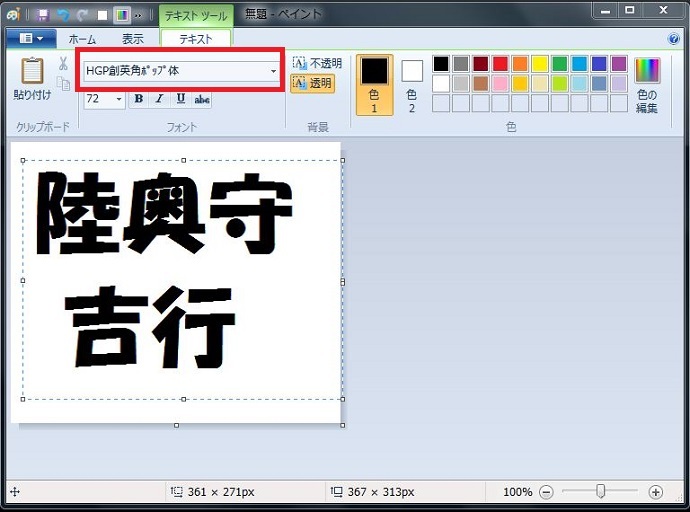Pick the dark red color swatch
Screen dimensions: 690x512
click(481, 64)
